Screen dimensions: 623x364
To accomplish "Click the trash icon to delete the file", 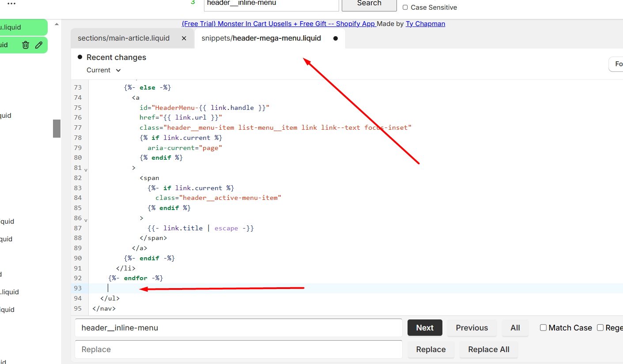I will 26,45.
